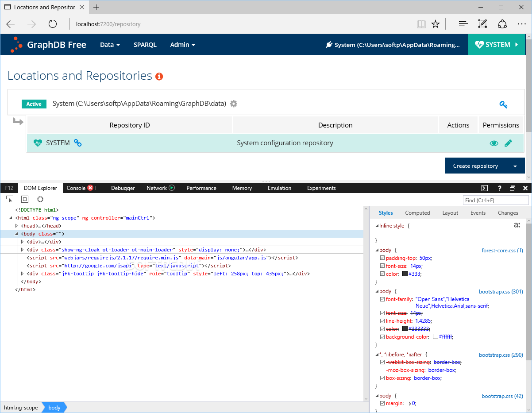The width and height of the screenshot is (532, 413).
Task: Open the Data dropdown menu
Action: coord(110,45)
